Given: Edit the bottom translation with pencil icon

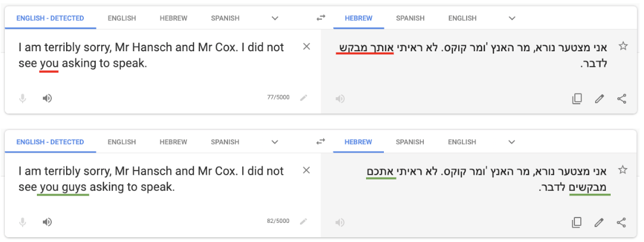Looking at the screenshot, I should pyautogui.click(x=599, y=222).
